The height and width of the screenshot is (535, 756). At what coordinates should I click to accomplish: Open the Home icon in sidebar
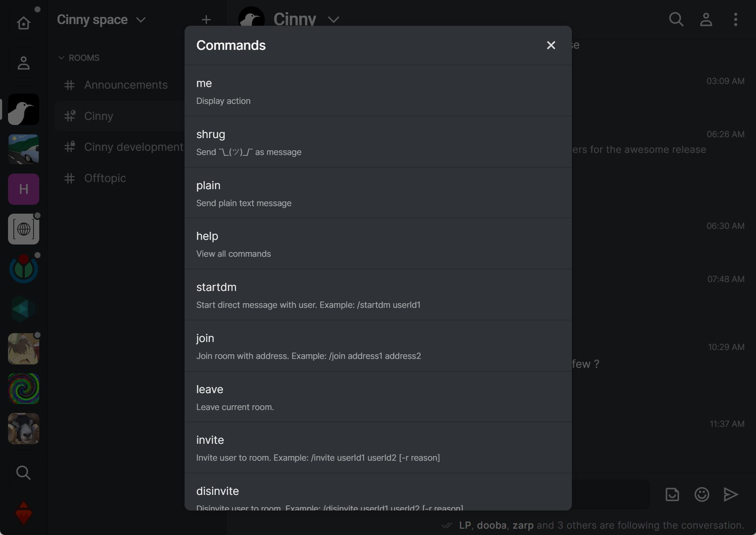24,23
